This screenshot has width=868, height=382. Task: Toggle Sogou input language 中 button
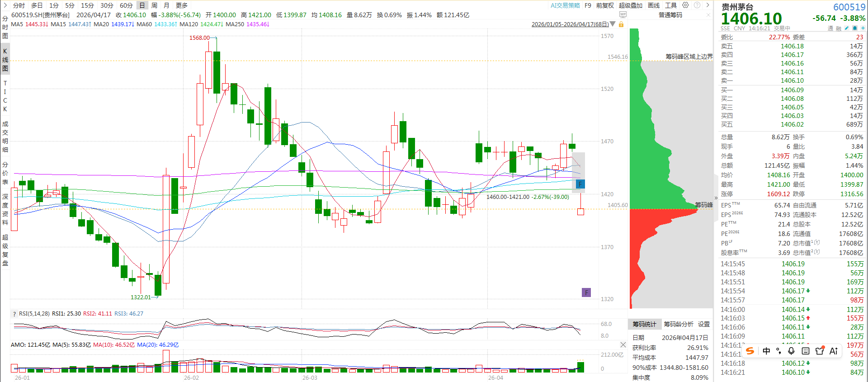pos(766,351)
